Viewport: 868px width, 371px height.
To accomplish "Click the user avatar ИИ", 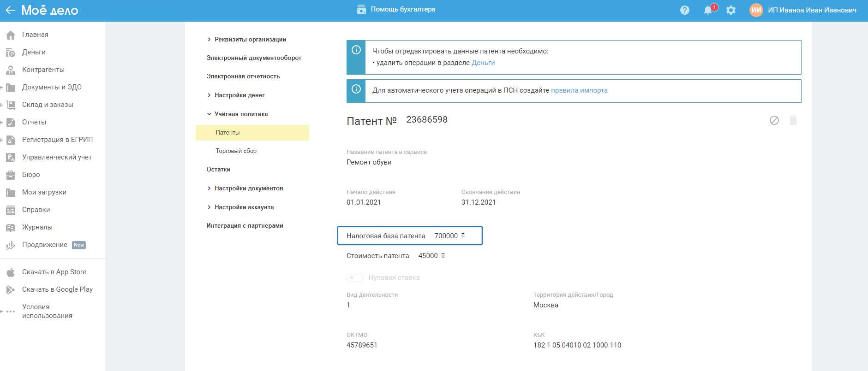I will [756, 10].
